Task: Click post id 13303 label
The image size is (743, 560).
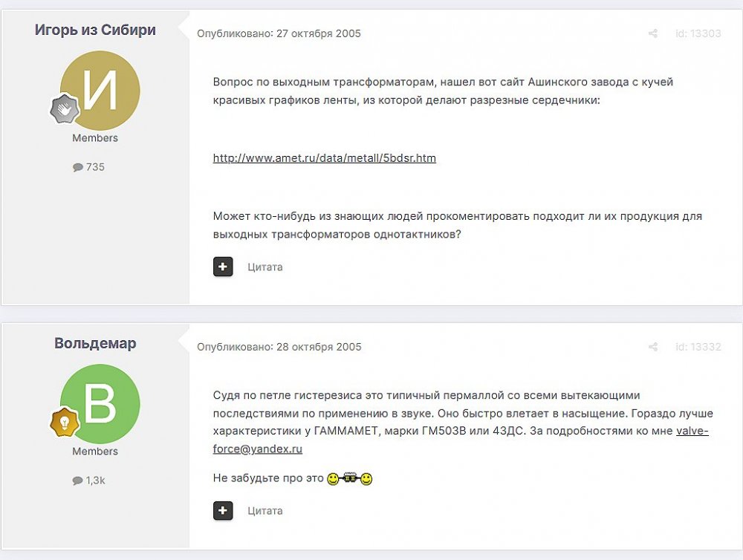Action: 698,33
